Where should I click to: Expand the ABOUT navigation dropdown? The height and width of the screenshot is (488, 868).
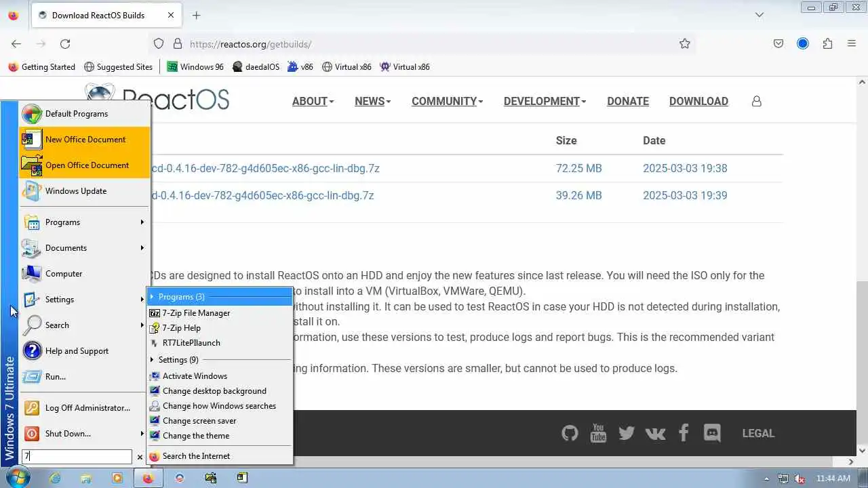coord(313,101)
